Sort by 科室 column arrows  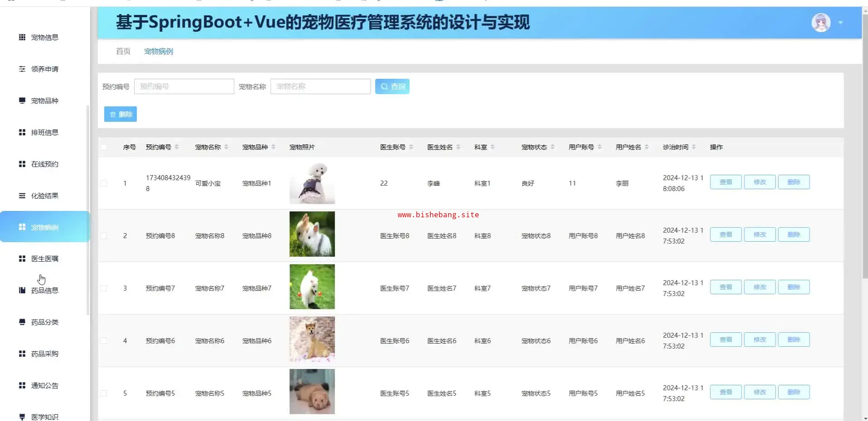492,147
